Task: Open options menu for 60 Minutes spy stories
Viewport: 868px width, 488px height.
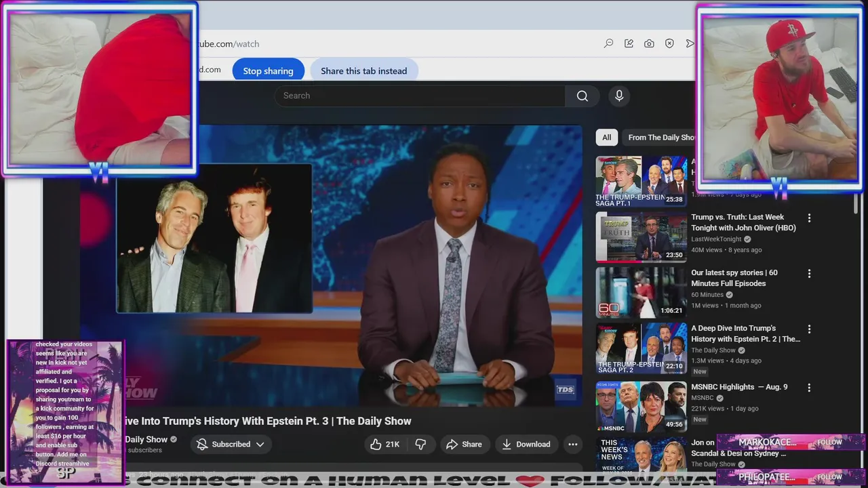Action: pos(809,274)
